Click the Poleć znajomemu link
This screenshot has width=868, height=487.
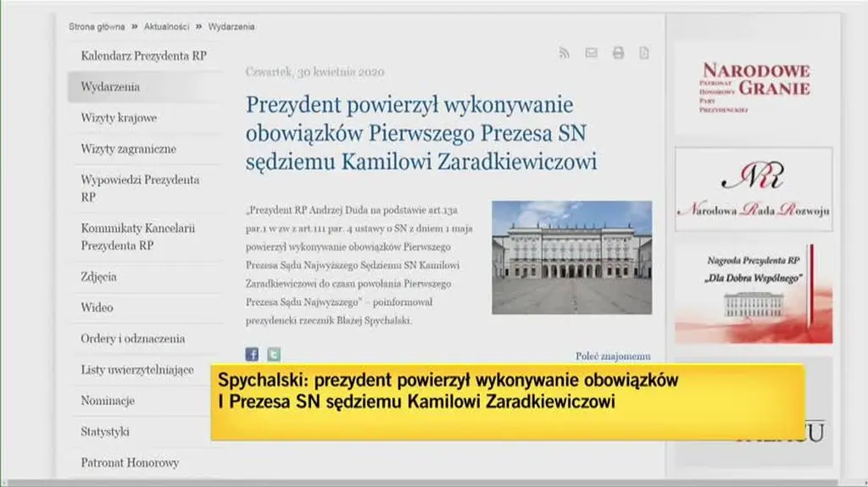pos(613,357)
